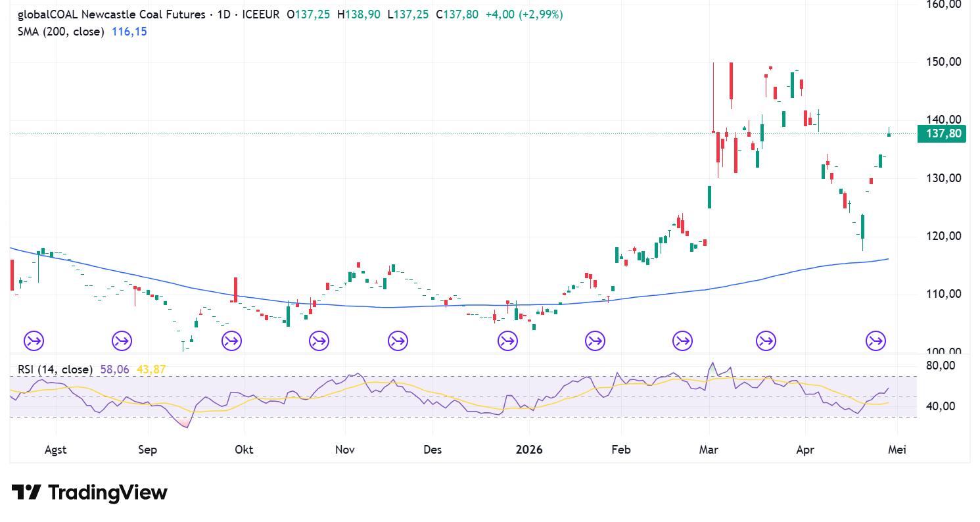
Task: Click the Mar label on time axis
Action: coord(709,450)
